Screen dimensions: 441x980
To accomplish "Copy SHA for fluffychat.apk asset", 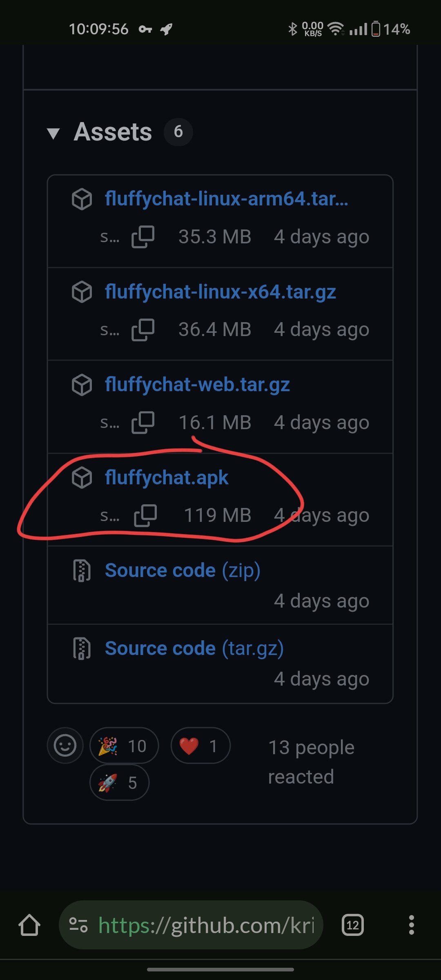I will [145, 515].
